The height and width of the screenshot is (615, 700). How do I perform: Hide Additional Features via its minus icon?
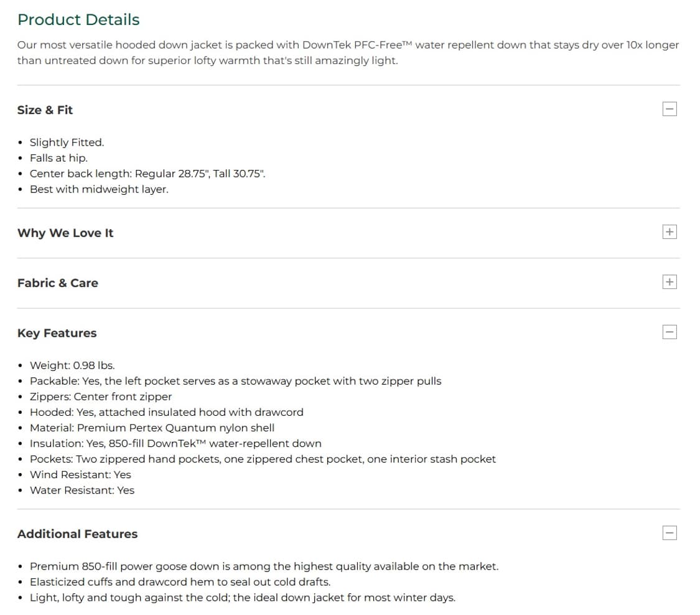pyautogui.click(x=670, y=533)
